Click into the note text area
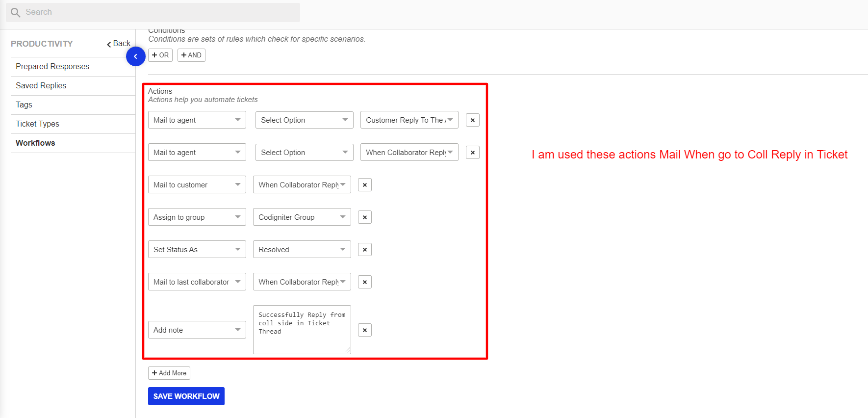The image size is (868, 418). [302, 330]
